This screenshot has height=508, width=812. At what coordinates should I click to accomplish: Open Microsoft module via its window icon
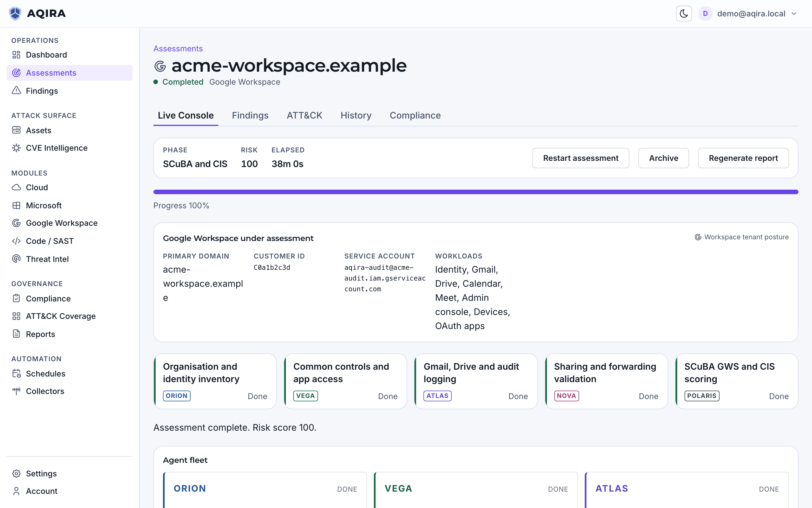[x=16, y=205]
